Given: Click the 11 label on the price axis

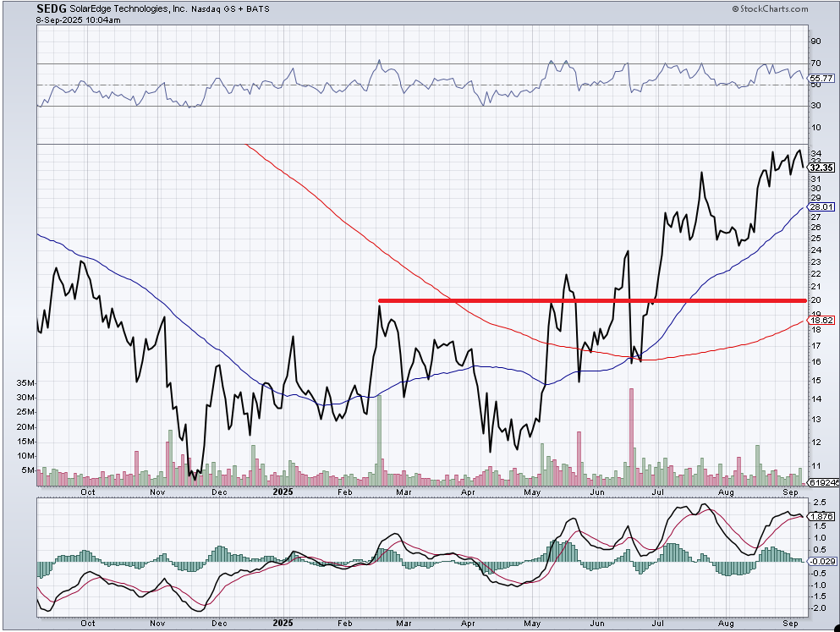Looking at the screenshot, I should tap(816, 466).
